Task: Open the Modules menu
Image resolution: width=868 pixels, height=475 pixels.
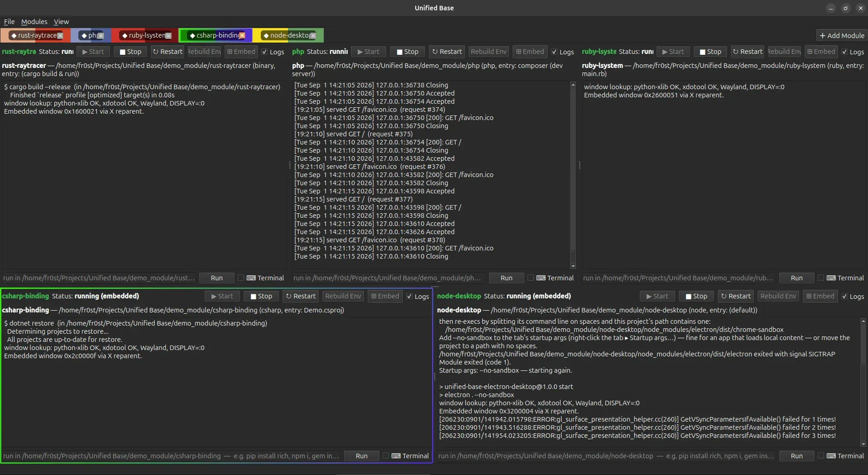Action: 34,22
